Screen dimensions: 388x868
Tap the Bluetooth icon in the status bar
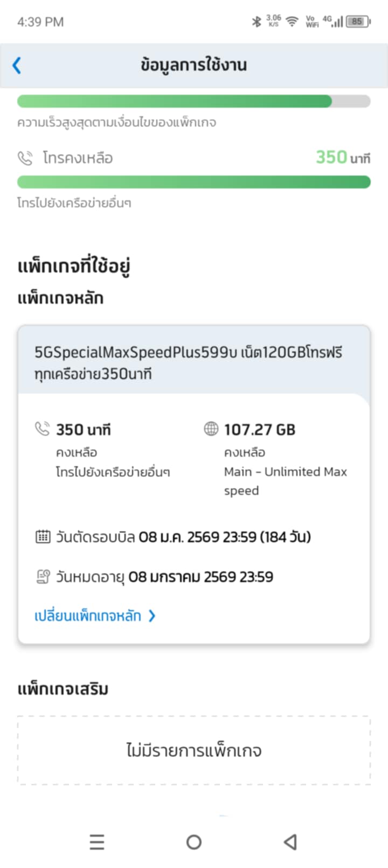point(257,22)
